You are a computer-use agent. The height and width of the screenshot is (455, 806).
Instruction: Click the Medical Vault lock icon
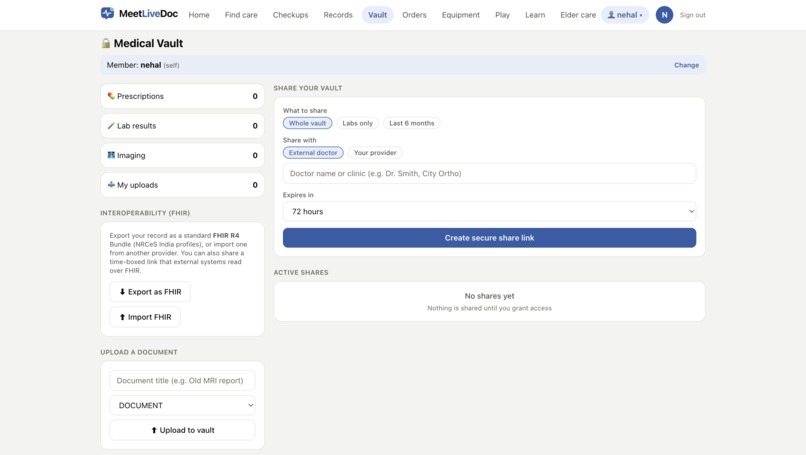[x=106, y=43]
